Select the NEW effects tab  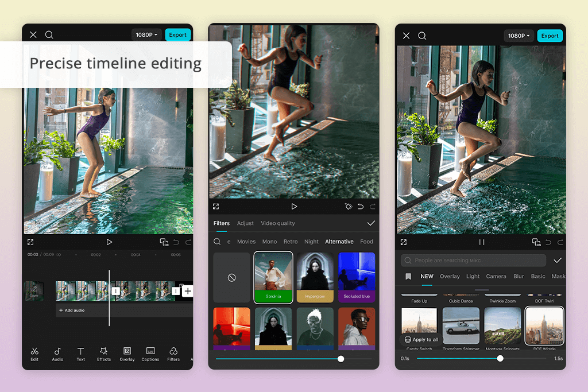pos(427,277)
